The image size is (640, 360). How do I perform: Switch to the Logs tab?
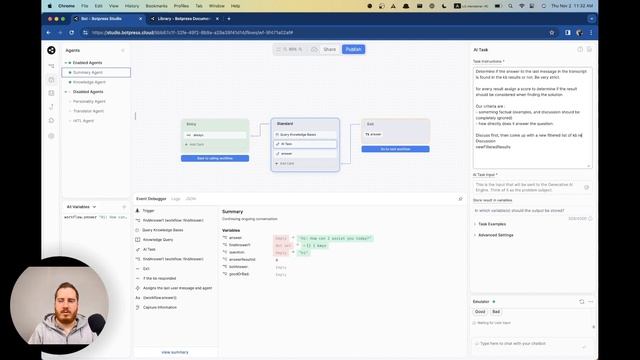point(176,199)
